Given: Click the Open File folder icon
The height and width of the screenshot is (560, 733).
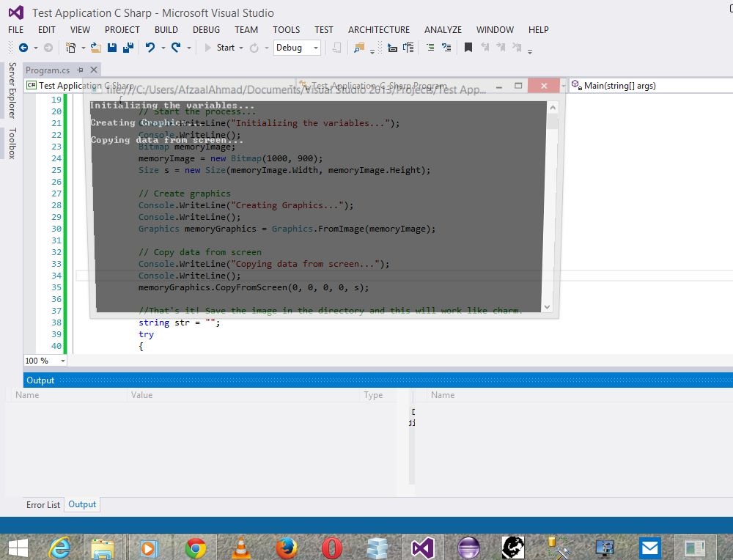Looking at the screenshot, I should pyautogui.click(x=95, y=48).
